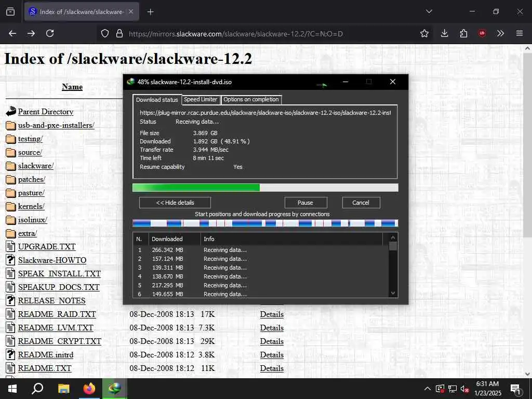
Task: Click the file icon beside UPGRADE.TXT
Action: 10,246
